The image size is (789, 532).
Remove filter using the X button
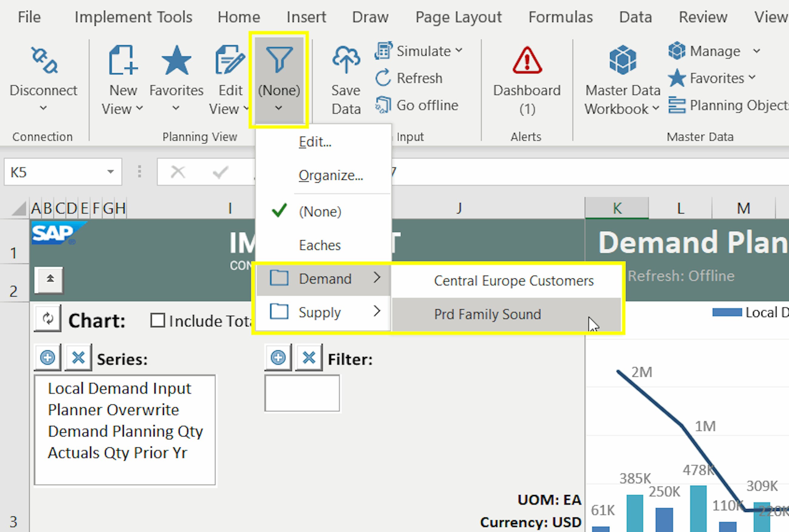click(x=309, y=358)
